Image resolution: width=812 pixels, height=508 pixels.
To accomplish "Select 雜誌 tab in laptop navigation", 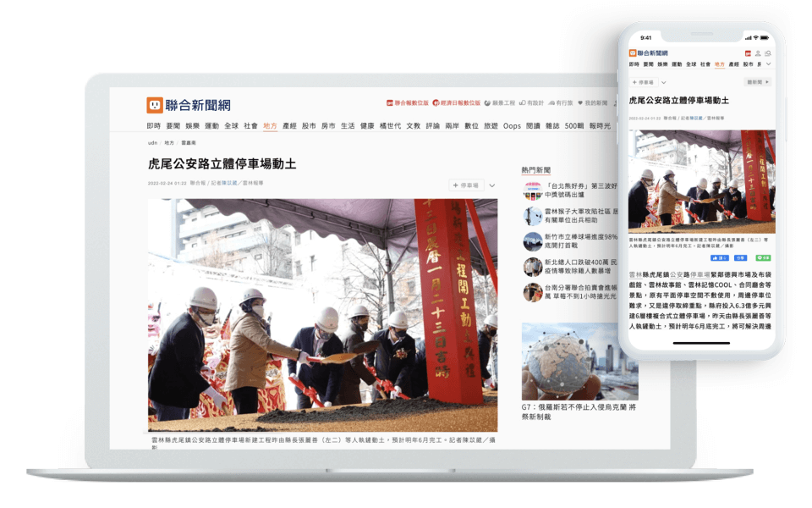I will click(x=552, y=126).
